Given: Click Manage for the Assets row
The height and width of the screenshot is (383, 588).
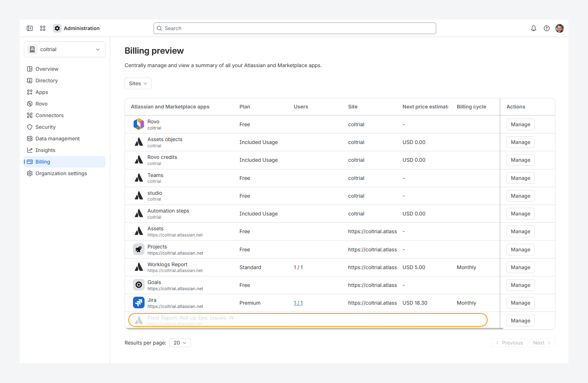Looking at the screenshot, I should click(520, 231).
